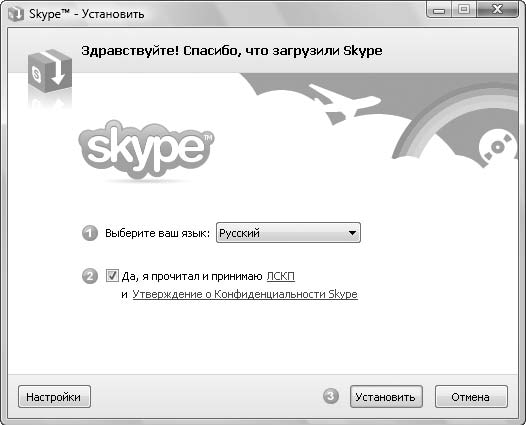Click the step 2 number badge

click(x=90, y=276)
